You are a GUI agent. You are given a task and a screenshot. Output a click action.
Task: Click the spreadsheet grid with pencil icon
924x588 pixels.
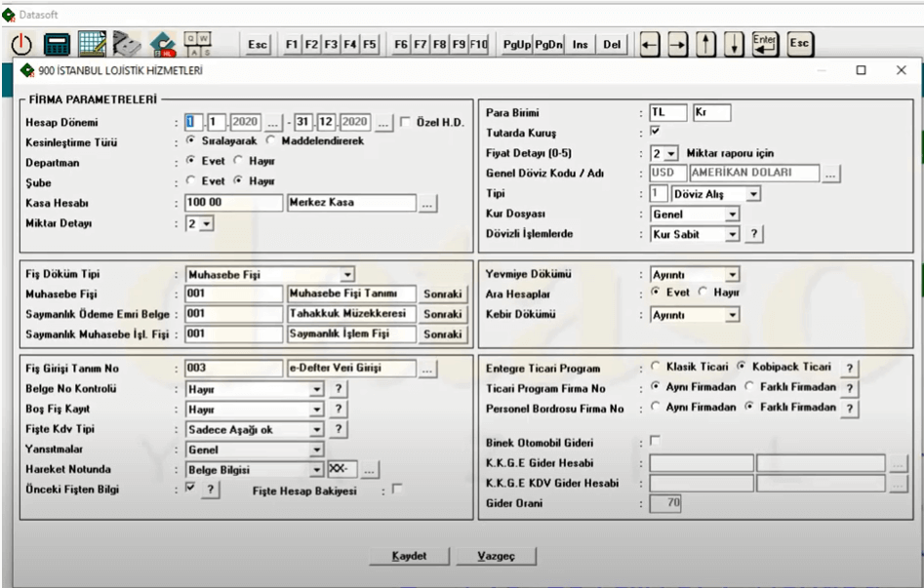click(x=93, y=44)
